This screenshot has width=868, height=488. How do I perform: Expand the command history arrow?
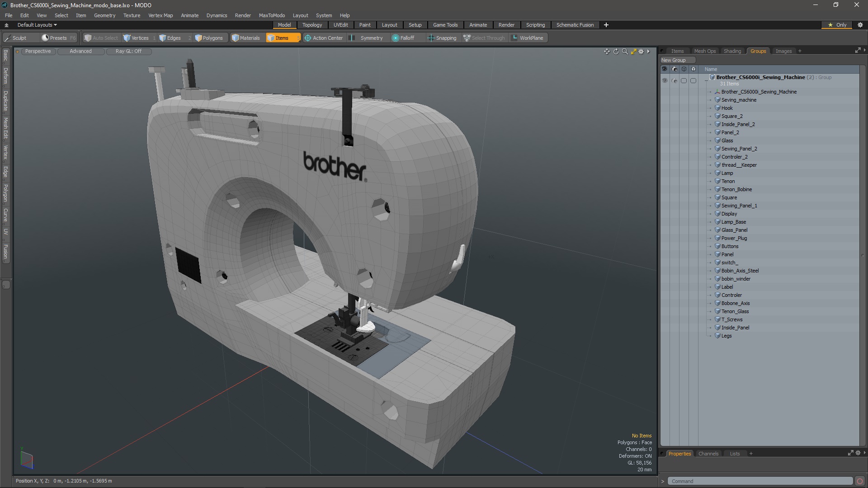click(x=663, y=481)
